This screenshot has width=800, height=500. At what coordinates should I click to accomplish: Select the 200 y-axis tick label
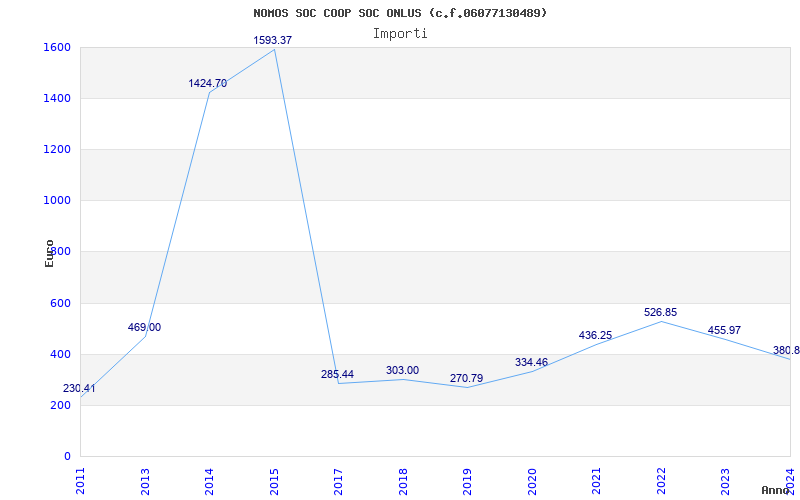[x=60, y=406]
